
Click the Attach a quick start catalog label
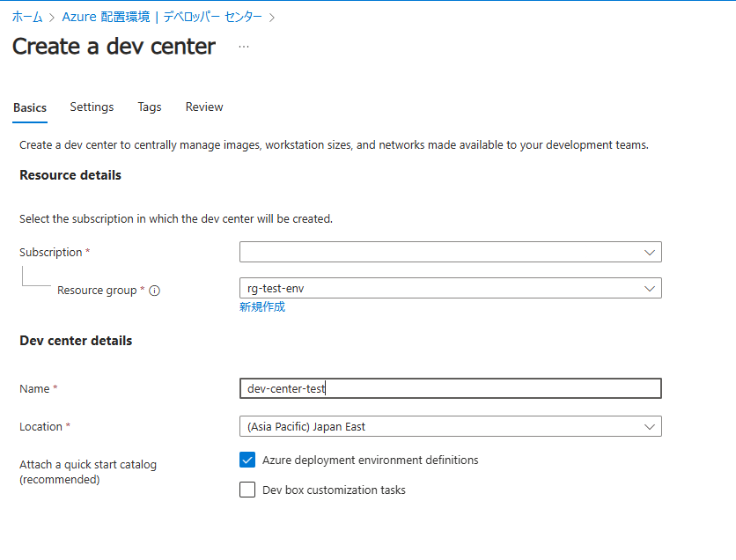[88, 472]
